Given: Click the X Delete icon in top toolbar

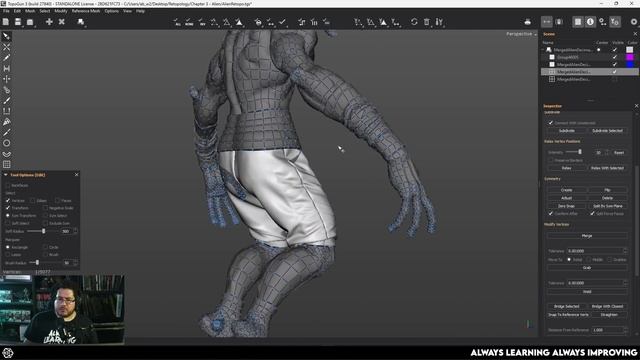Looking at the screenshot, I should 61,22.
